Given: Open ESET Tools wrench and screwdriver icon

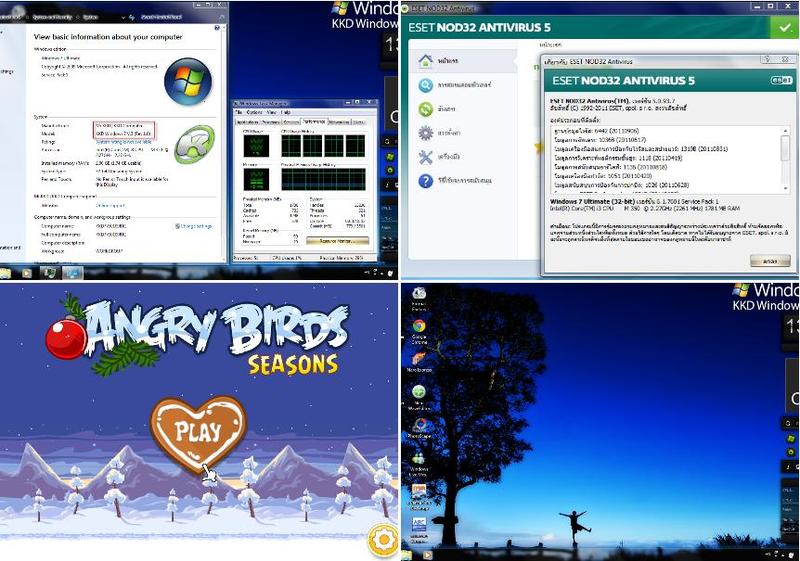Looking at the screenshot, I should pyautogui.click(x=426, y=157).
